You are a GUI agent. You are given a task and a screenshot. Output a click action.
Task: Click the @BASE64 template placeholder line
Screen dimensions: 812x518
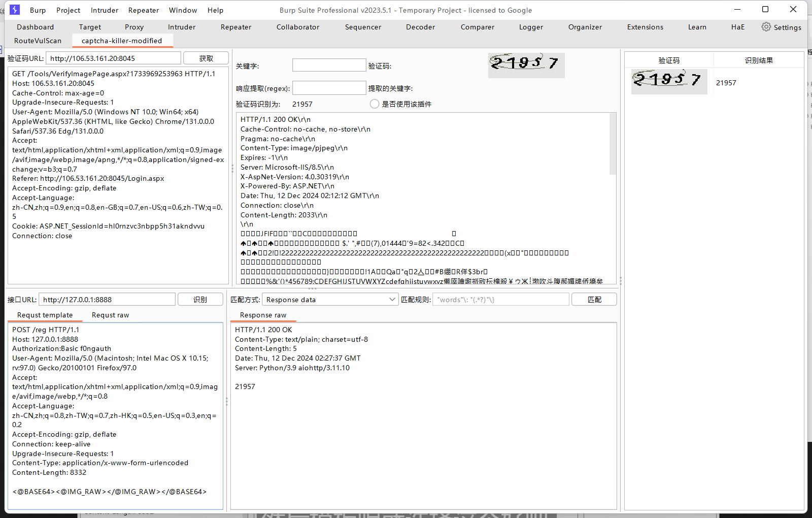click(109, 492)
